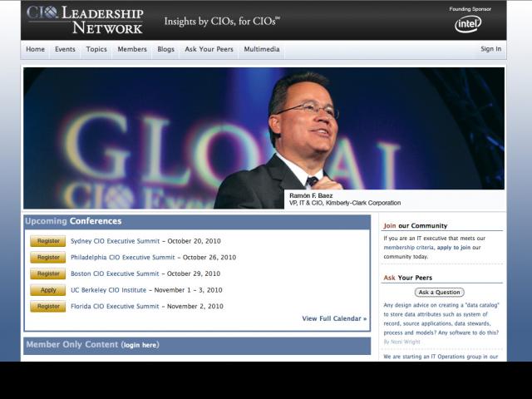Open the membership criteria link

tap(409, 248)
